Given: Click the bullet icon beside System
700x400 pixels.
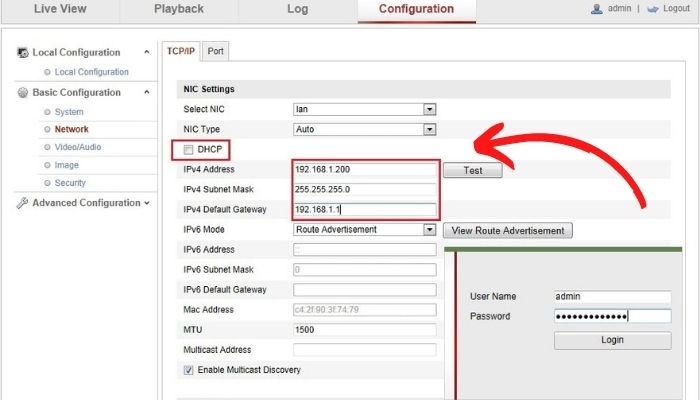Looking at the screenshot, I should click(47, 112).
